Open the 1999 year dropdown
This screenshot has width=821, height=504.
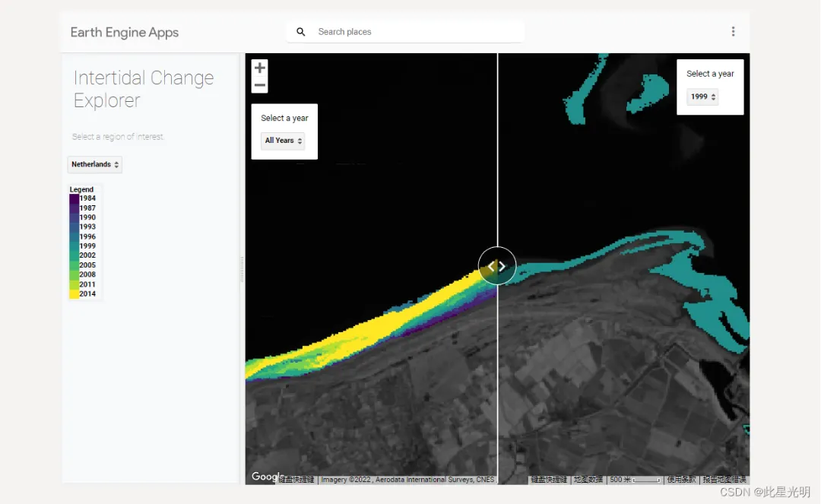tap(702, 97)
